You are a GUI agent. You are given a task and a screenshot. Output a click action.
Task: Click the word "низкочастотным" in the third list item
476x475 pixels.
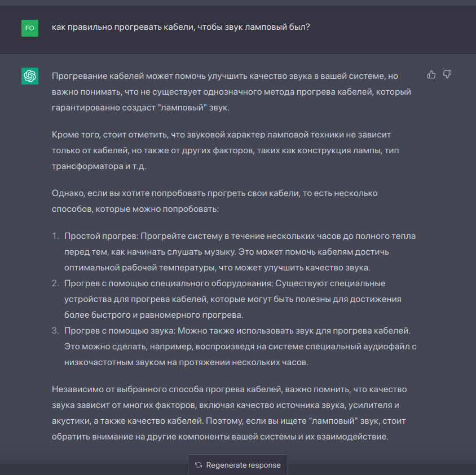[x=96, y=362]
